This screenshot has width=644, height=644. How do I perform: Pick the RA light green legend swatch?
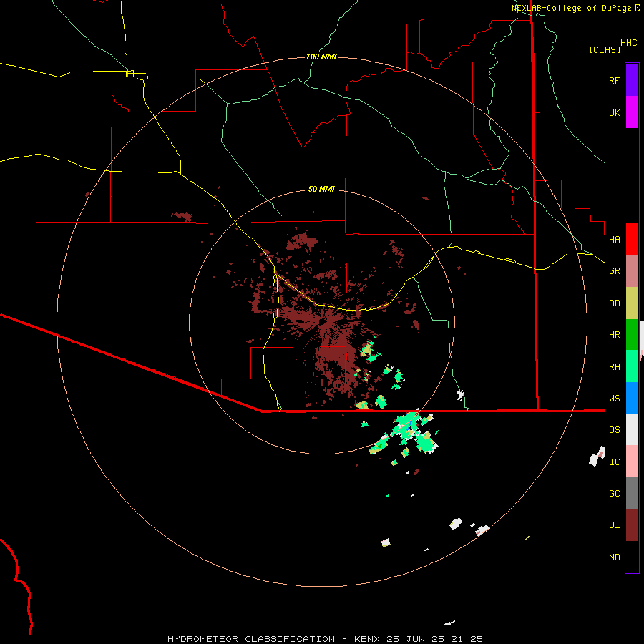(632, 366)
